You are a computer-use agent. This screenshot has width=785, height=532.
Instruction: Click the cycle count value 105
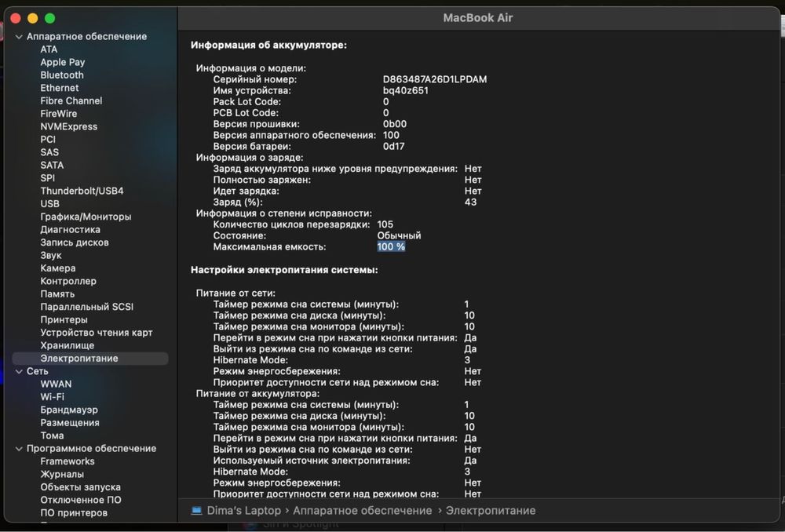click(x=385, y=224)
